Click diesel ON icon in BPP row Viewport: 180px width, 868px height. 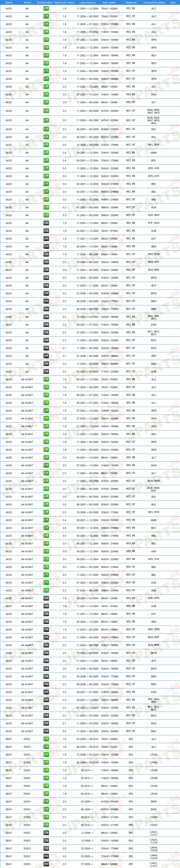pyautogui.click(x=46, y=356)
